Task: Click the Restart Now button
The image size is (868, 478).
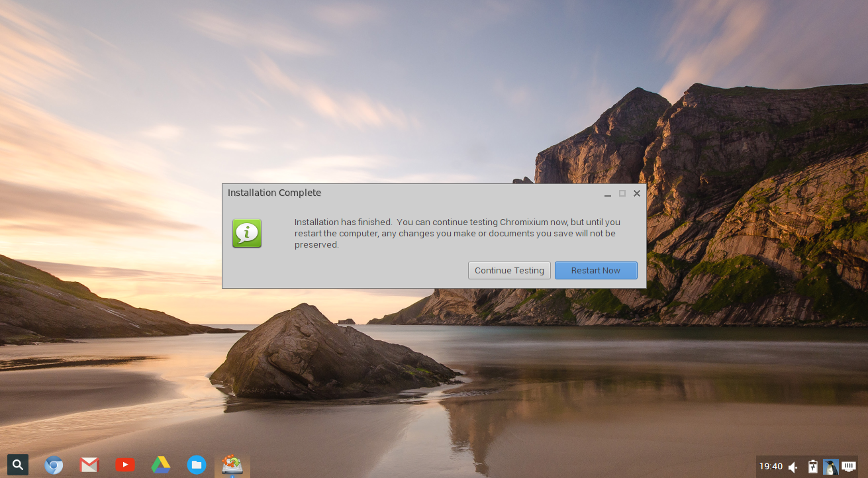Action: (x=596, y=270)
